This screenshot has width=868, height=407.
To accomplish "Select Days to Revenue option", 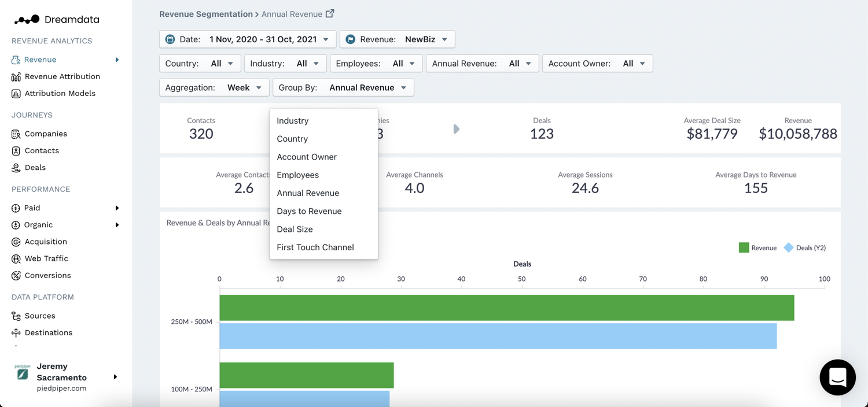I will pyautogui.click(x=323, y=211).
